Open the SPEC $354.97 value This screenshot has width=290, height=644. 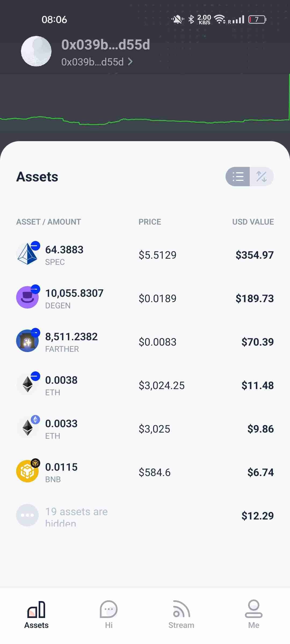pos(255,255)
